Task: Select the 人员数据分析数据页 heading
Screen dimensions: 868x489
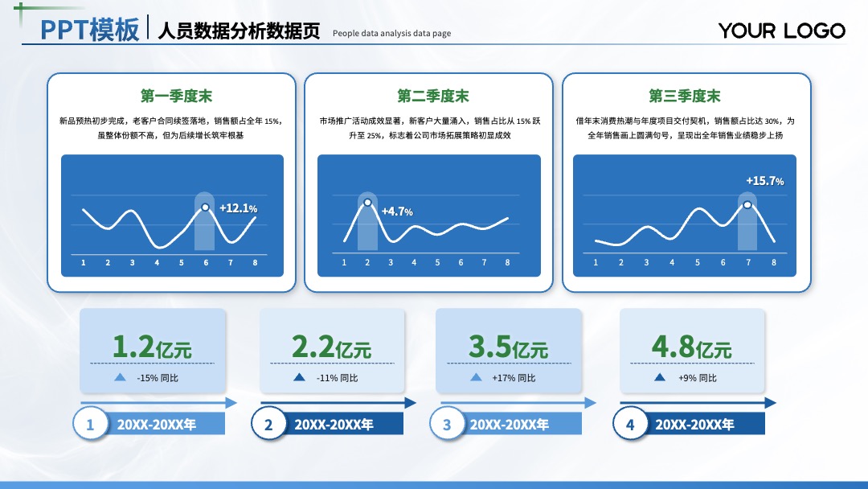Action: tap(240, 31)
